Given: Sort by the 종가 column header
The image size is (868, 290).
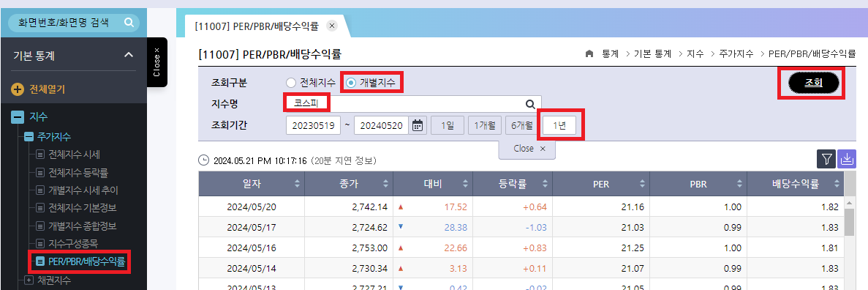Looking at the screenshot, I should (x=349, y=184).
